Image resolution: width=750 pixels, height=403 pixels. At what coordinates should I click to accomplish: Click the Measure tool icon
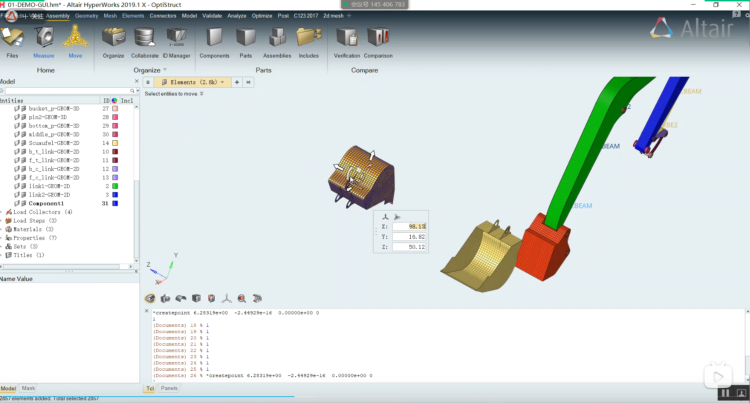[45, 38]
